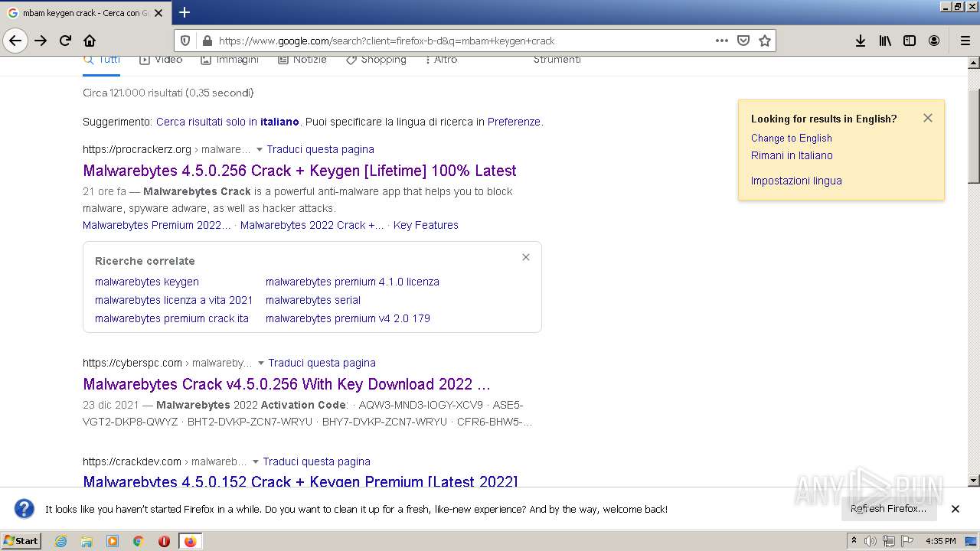Bookmark this page with star
Viewport: 980px width, 551px height.
(x=764, y=41)
